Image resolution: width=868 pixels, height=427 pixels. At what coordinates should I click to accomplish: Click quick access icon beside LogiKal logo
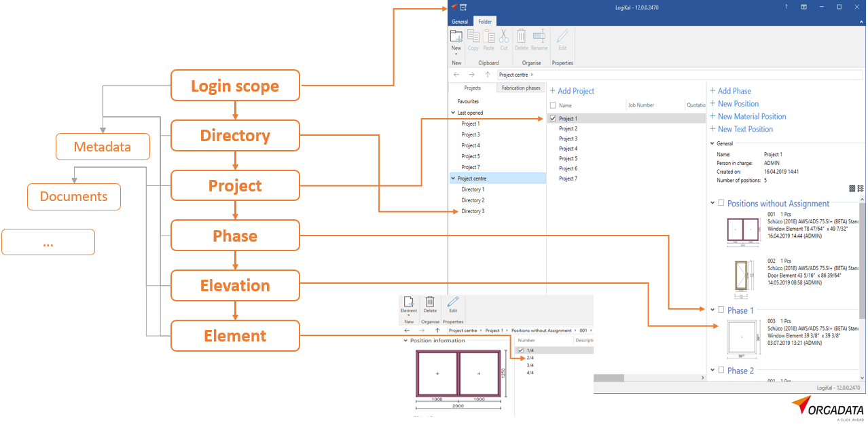464,7
